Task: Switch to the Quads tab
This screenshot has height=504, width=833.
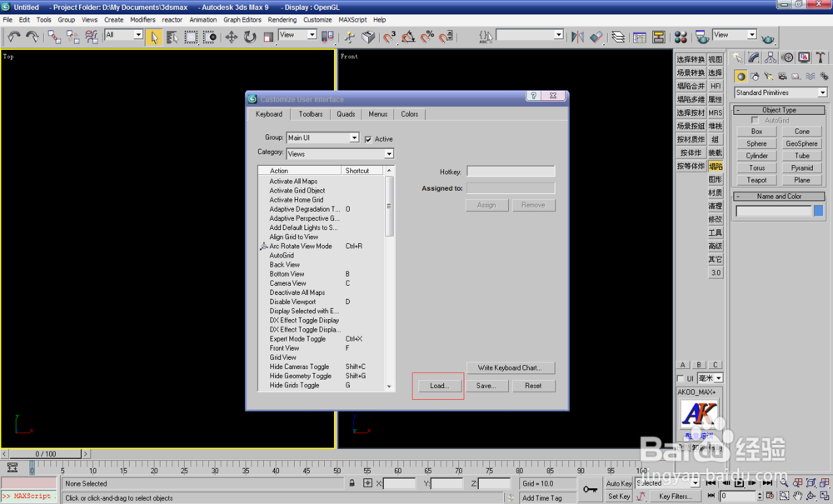Action: (x=346, y=114)
